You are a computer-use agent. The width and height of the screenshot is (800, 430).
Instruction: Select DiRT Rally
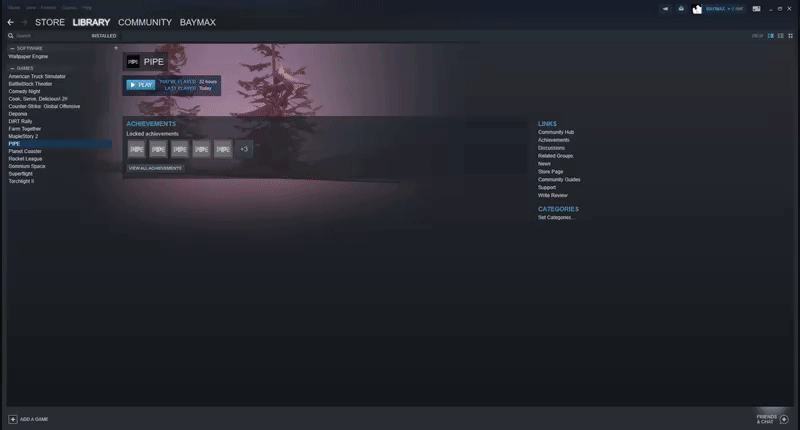click(x=20, y=121)
